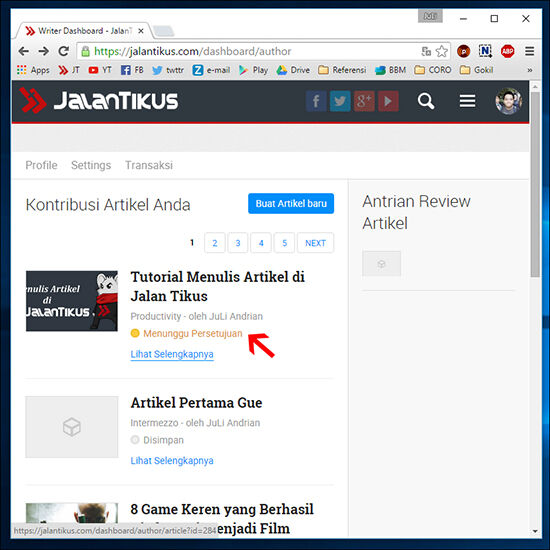Open the Settings tab
Screen dimensions: 550x550
tap(91, 165)
